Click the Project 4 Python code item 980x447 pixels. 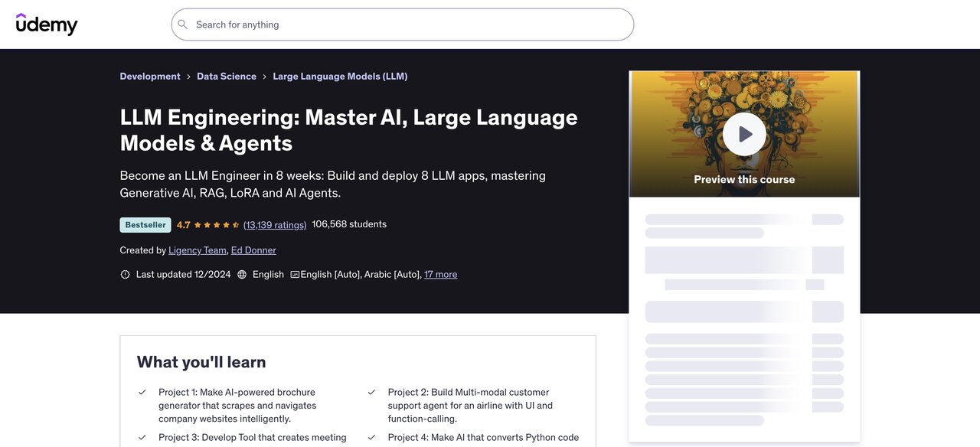[x=483, y=438]
